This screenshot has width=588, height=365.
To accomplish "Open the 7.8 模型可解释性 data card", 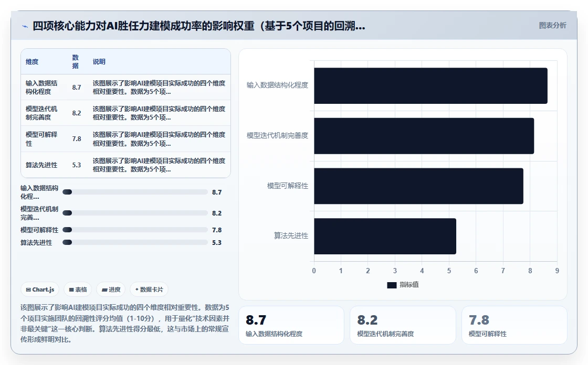I will tap(514, 325).
